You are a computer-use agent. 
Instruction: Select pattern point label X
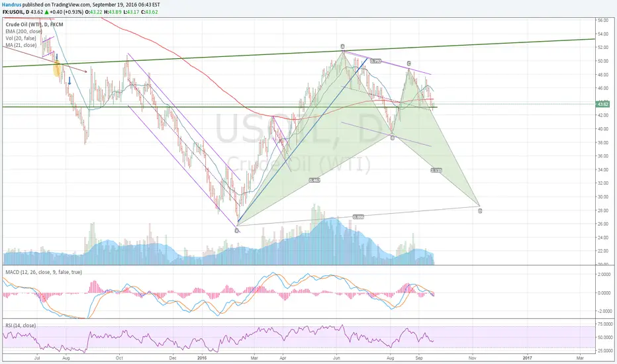pos(237,230)
